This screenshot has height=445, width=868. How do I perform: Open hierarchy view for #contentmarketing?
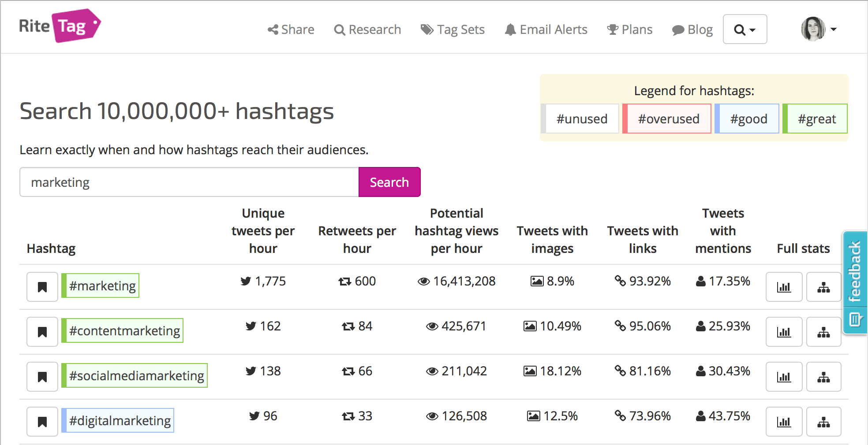click(823, 332)
